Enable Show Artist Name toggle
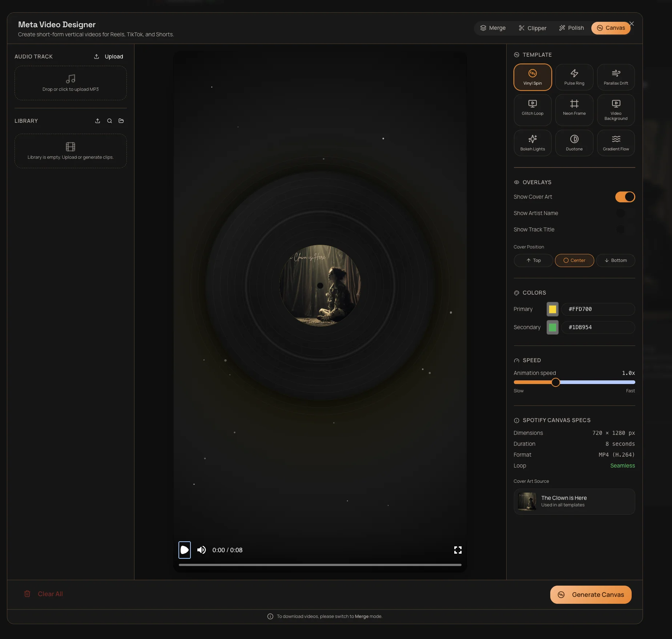The height and width of the screenshot is (639, 672). [625, 213]
